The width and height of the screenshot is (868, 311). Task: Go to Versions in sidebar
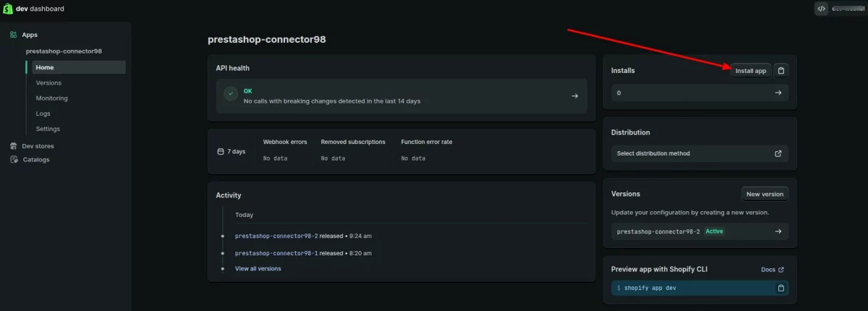[x=48, y=83]
